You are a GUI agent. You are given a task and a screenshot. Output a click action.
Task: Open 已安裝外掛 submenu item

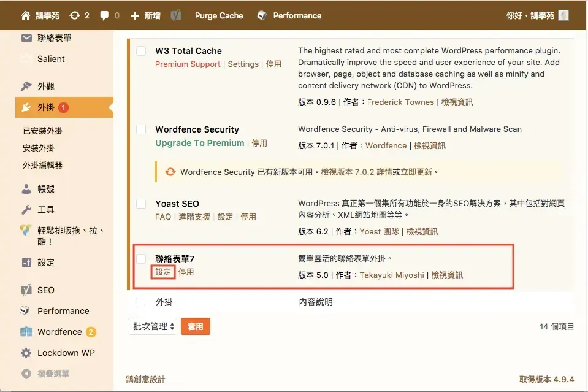tap(42, 131)
